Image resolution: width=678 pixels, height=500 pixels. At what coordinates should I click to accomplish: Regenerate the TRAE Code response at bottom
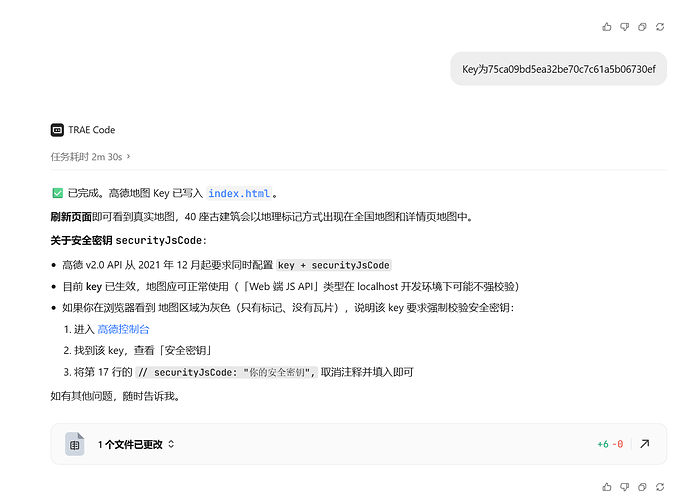click(660, 487)
